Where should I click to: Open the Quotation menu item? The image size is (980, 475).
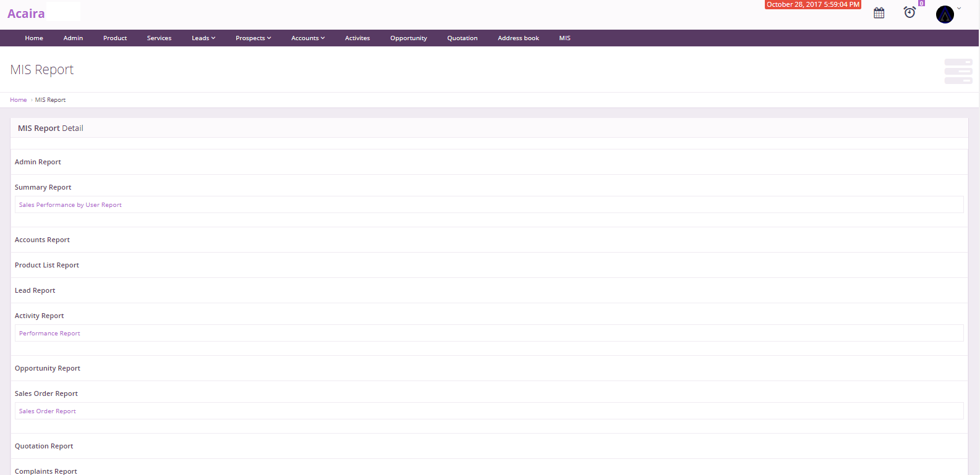[462, 38]
